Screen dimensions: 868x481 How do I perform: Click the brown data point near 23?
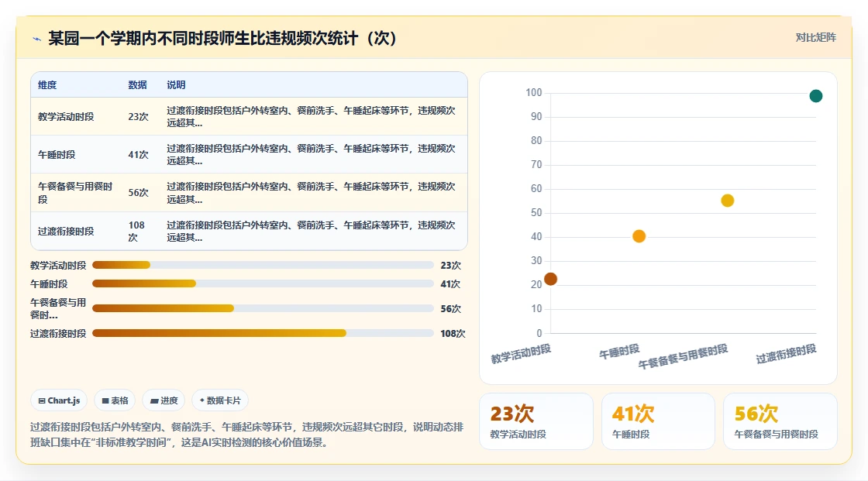click(550, 279)
